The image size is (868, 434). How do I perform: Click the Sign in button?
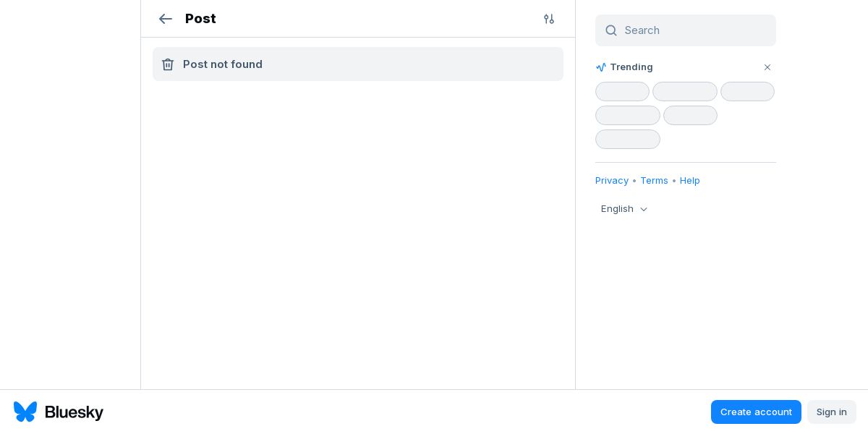(832, 412)
